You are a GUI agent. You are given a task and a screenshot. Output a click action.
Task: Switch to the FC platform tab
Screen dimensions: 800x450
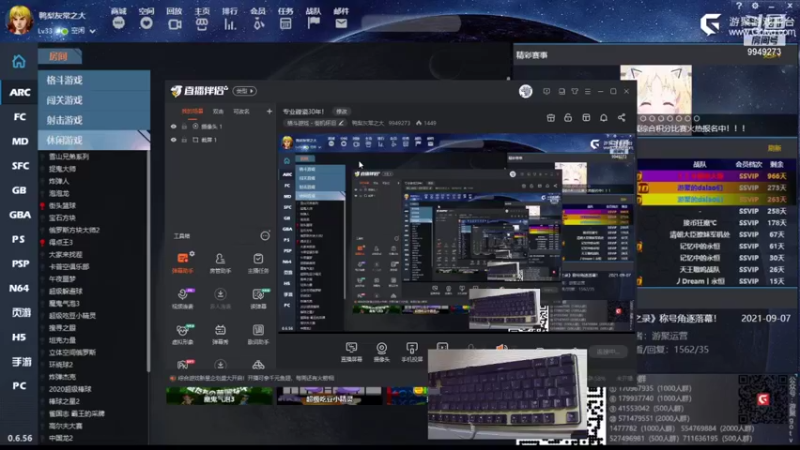pyautogui.click(x=19, y=117)
